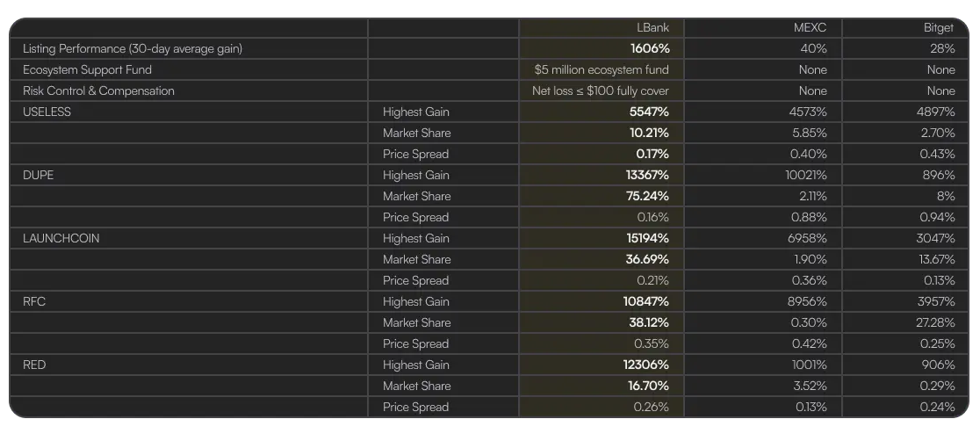This screenshot has height=448, width=980.
Task: Select the $5 million ecosystem fund cell
Action: click(x=602, y=69)
